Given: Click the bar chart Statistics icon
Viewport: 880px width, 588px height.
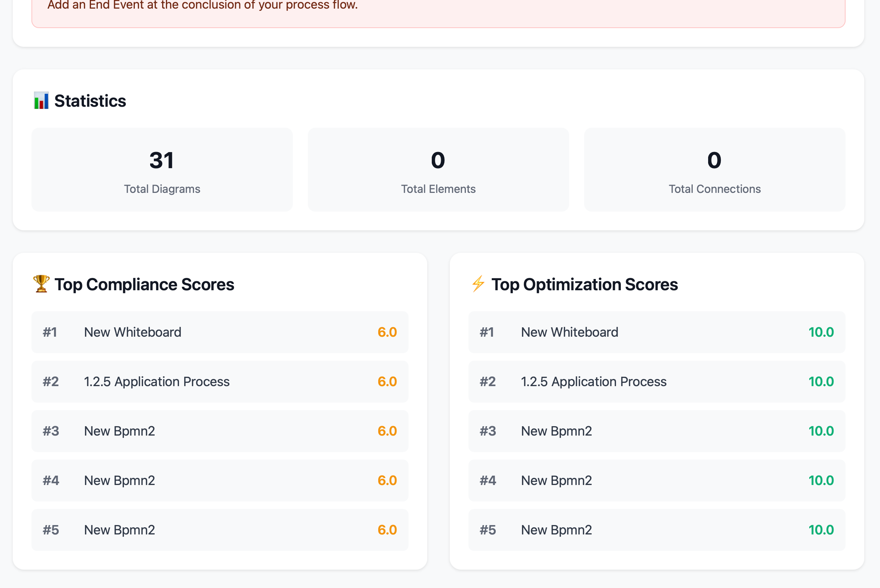Looking at the screenshot, I should coord(41,100).
